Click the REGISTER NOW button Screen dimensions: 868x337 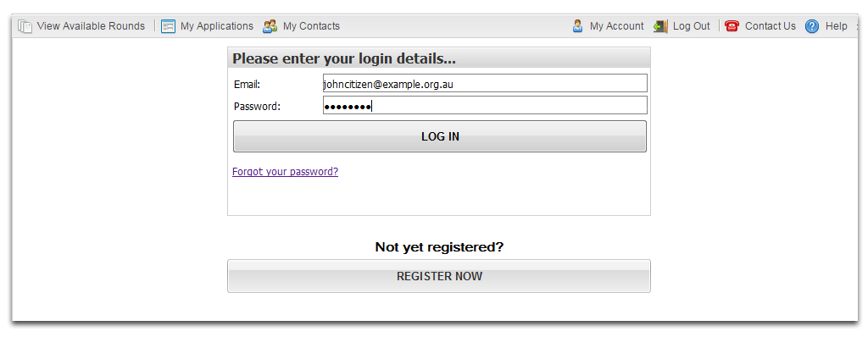[x=439, y=276]
